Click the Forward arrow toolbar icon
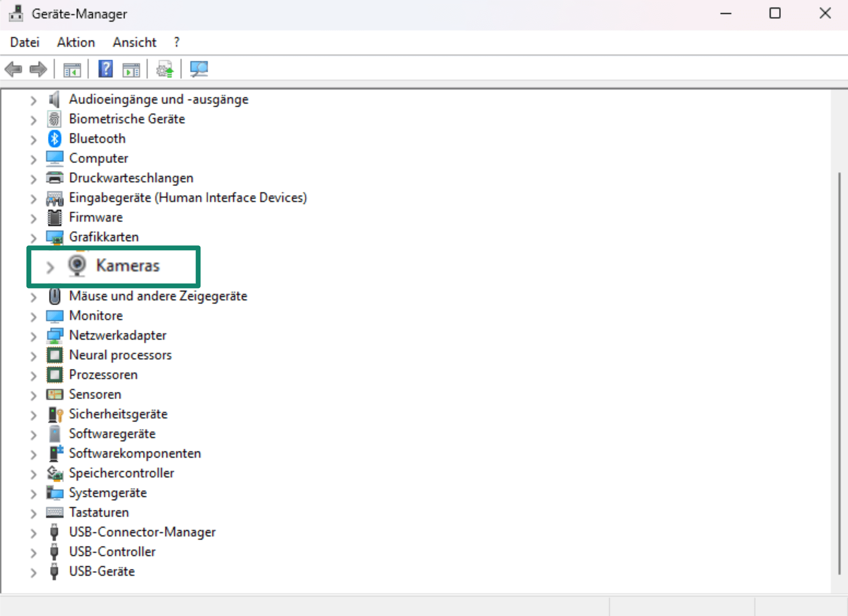This screenshot has width=848, height=616. point(38,69)
